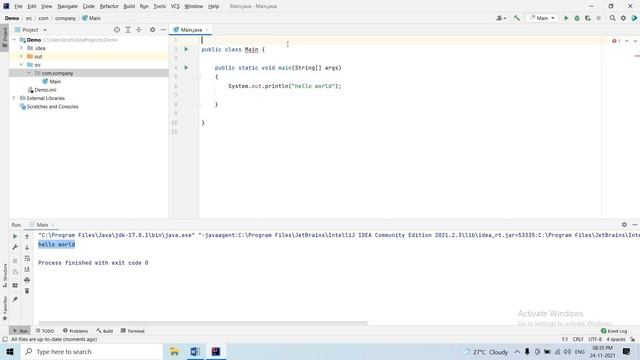Build project with the hammer icon

517,18
